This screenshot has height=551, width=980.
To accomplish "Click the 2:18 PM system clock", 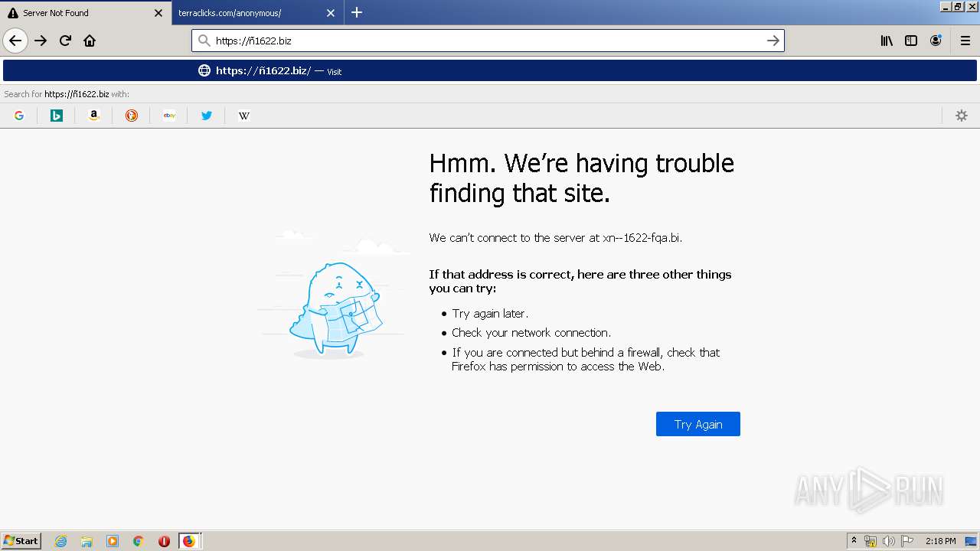I will [940, 541].
